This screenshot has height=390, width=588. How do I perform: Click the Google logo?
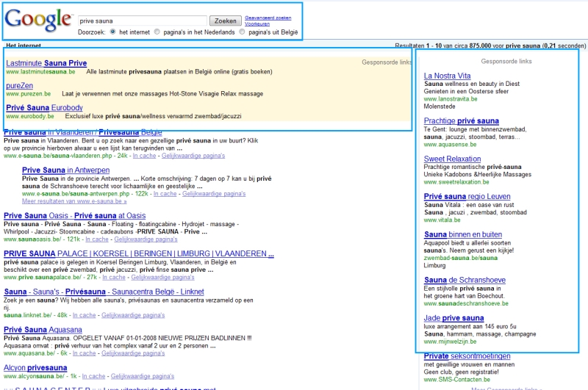38,20
